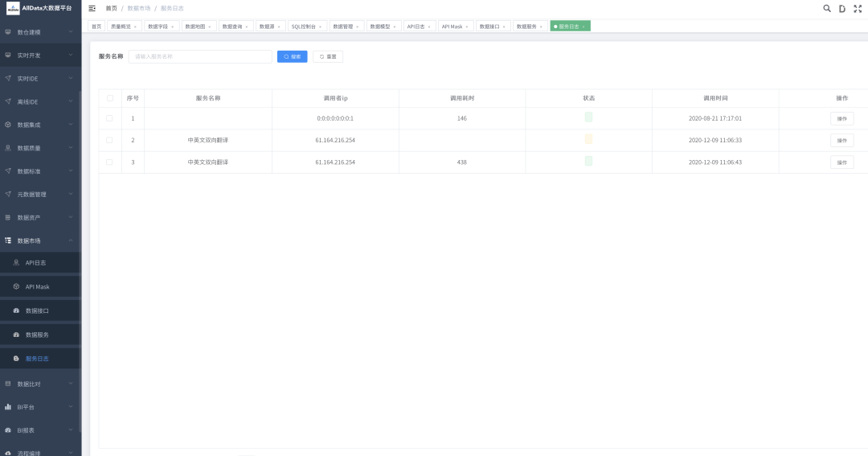Collapse the 数据市场 sidebar menu
The image size is (868, 456).
click(x=40, y=240)
